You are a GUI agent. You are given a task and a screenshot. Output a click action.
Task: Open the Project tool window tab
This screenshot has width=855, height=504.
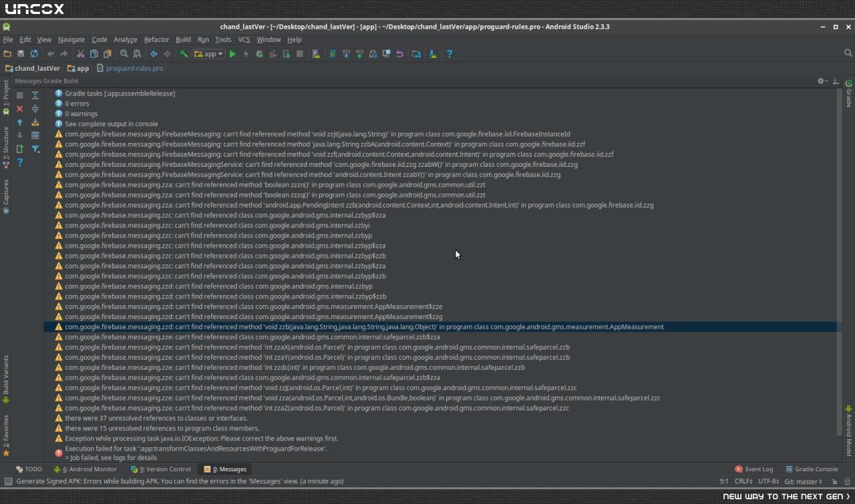tap(6, 97)
